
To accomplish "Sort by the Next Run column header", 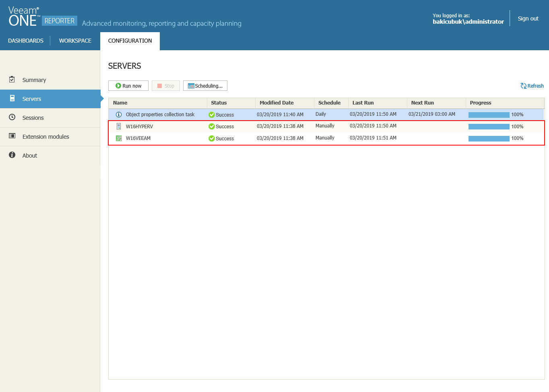I will click(x=436, y=103).
